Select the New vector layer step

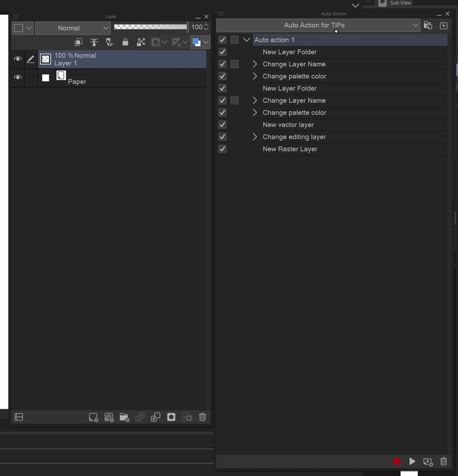[x=355, y=125]
